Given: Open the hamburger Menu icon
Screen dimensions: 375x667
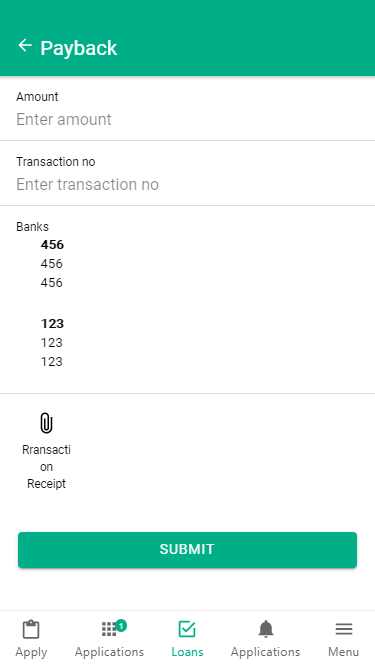Looking at the screenshot, I should (344, 629).
